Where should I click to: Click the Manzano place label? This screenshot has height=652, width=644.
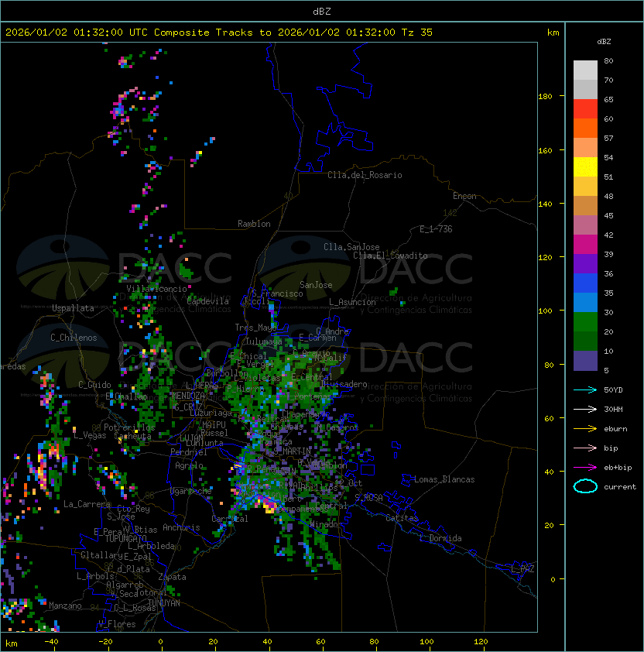coord(65,606)
